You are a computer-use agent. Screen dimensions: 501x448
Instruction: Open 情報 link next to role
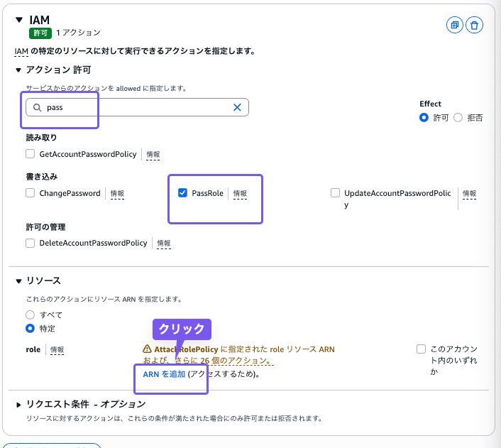coord(57,350)
